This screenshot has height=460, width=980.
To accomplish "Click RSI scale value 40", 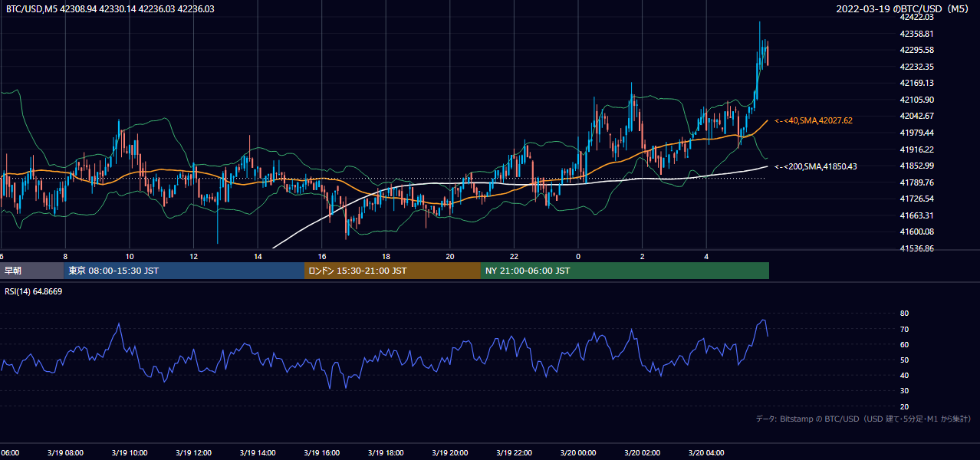I will click(904, 375).
